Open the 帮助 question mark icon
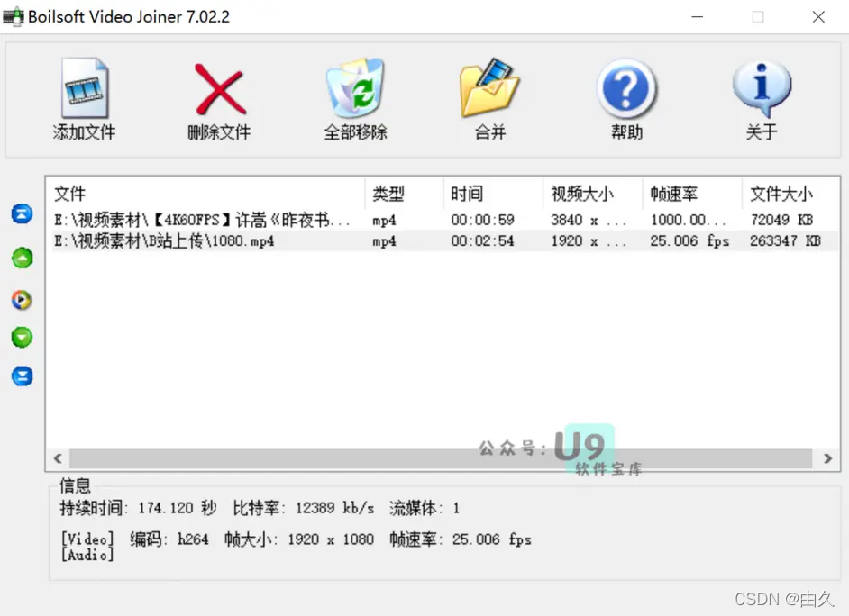The width and height of the screenshot is (849, 616). [x=626, y=89]
